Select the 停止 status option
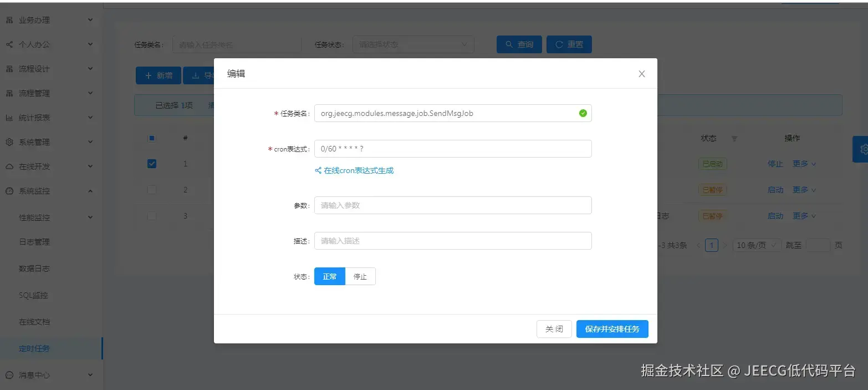Viewport: 868px width, 390px height. point(360,276)
